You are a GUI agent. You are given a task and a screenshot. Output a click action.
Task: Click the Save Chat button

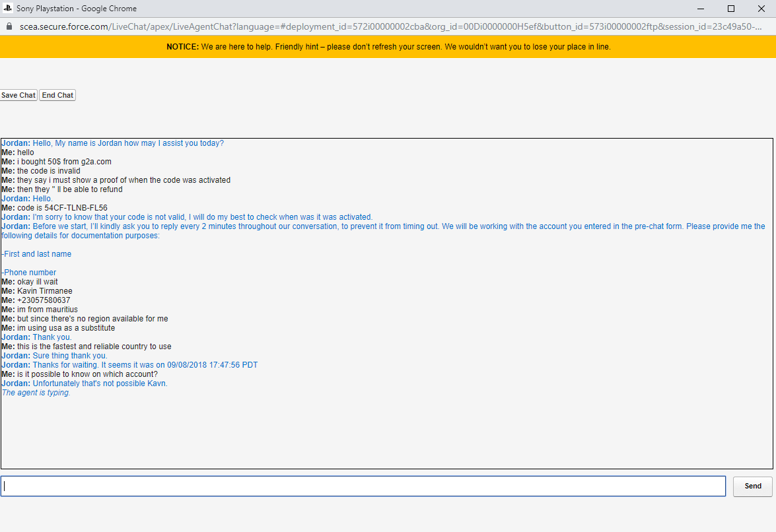(18, 95)
